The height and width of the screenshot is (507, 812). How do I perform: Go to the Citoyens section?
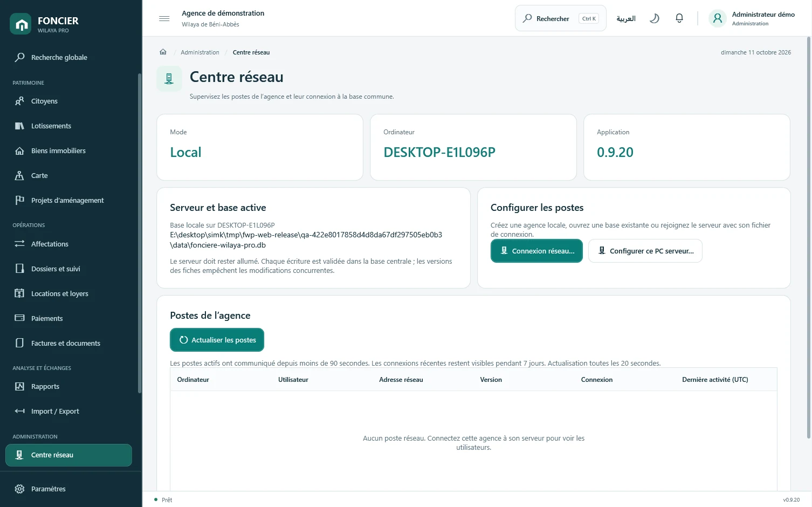pyautogui.click(x=68, y=101)
